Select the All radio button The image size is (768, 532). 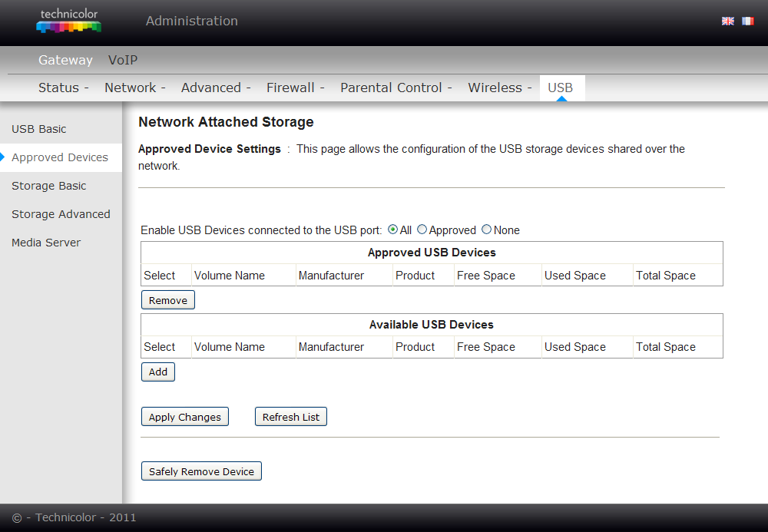pyautogui.click(x=392, y=230)
